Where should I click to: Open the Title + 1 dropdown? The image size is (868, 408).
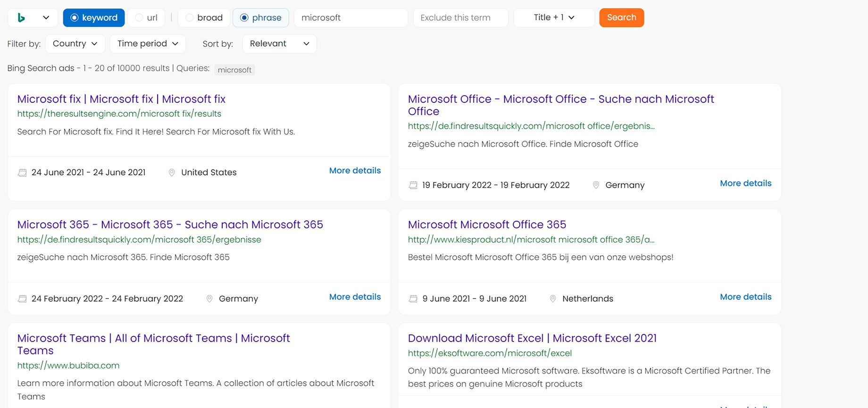coord(554,18)
